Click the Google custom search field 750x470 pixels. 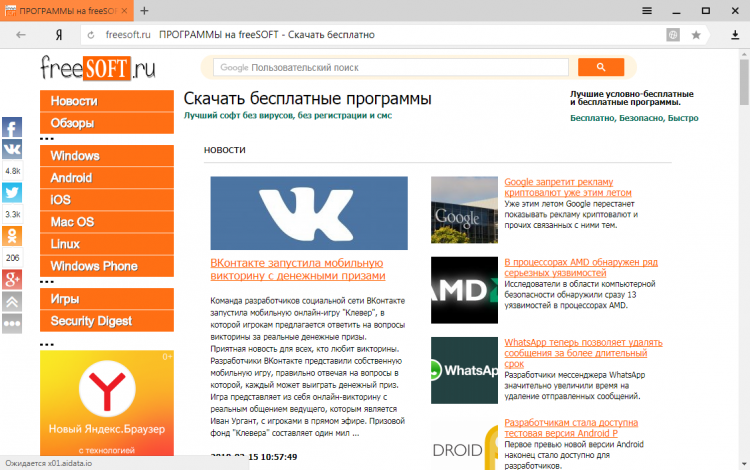click(391, 67)
